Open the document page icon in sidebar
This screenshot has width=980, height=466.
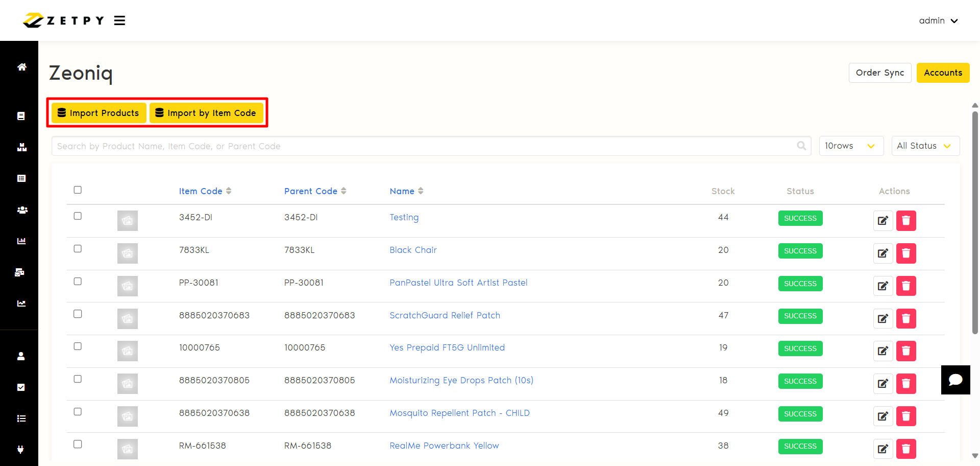(x=21, y=116)
